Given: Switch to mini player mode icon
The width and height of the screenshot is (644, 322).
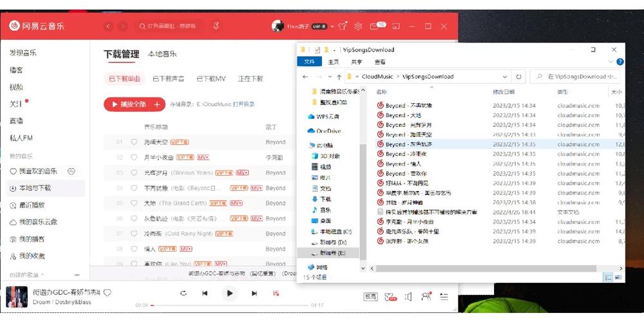Looking at the screenshot, I should pyautogui.click(x=396, y=26).
